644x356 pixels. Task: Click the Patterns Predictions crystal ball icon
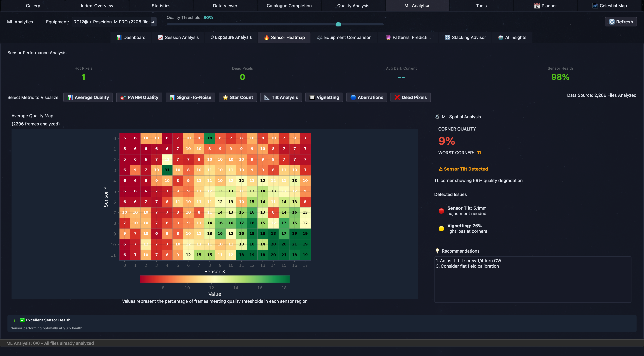[388, 37]
